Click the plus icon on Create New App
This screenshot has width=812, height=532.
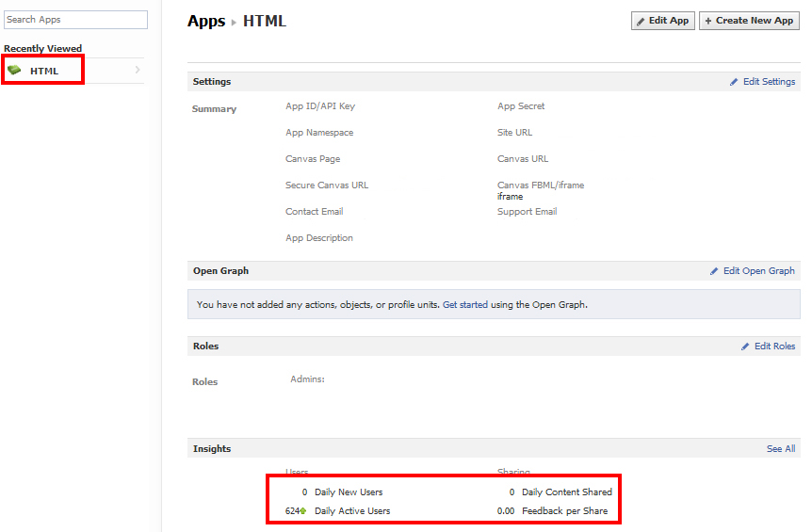point(708,22)
